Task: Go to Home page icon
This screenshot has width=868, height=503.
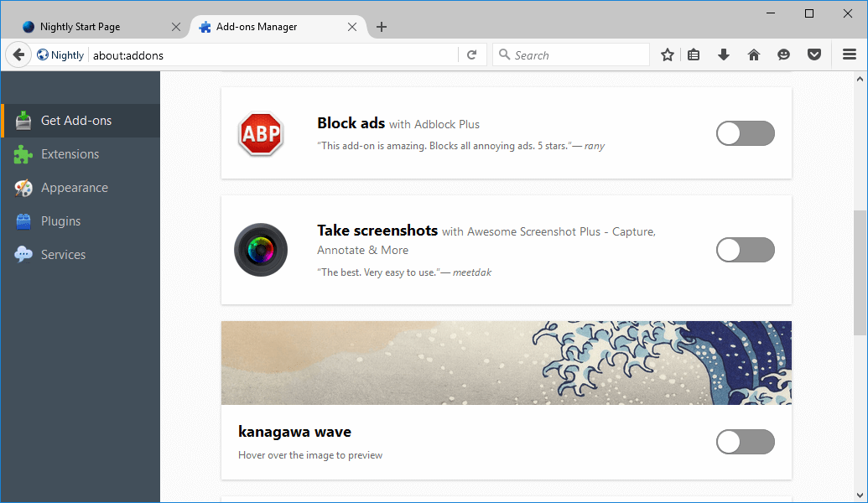Action: tap(753, 54)
